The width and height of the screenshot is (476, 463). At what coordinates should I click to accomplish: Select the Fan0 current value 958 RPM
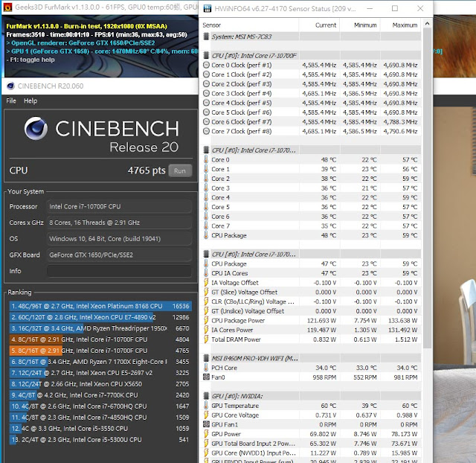pyautogui.click(x=324, y=377)
